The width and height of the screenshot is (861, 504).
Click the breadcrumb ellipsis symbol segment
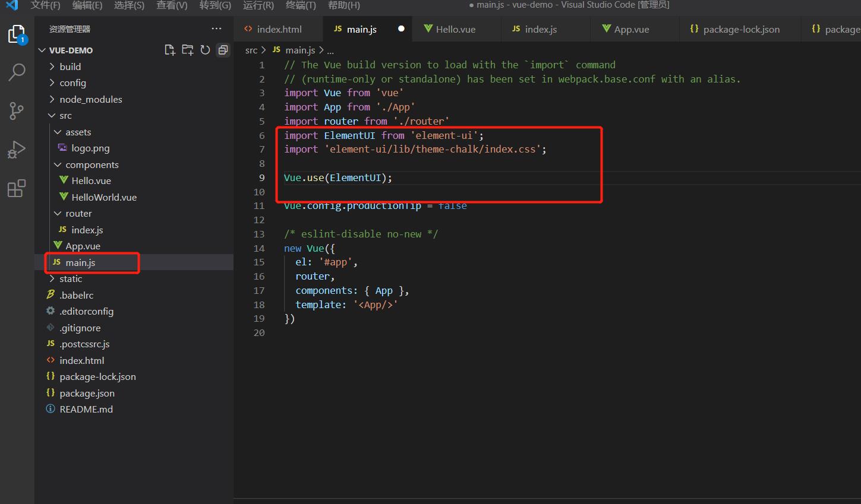[330, 50]
